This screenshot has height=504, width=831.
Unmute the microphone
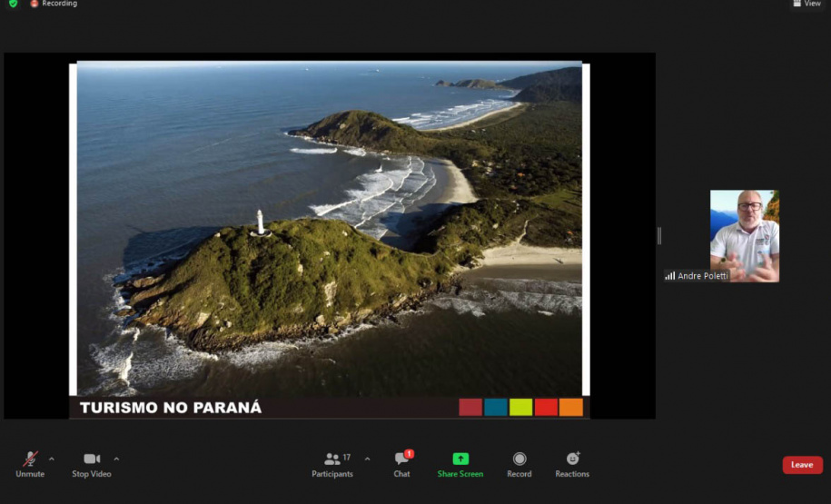(30, 464)
